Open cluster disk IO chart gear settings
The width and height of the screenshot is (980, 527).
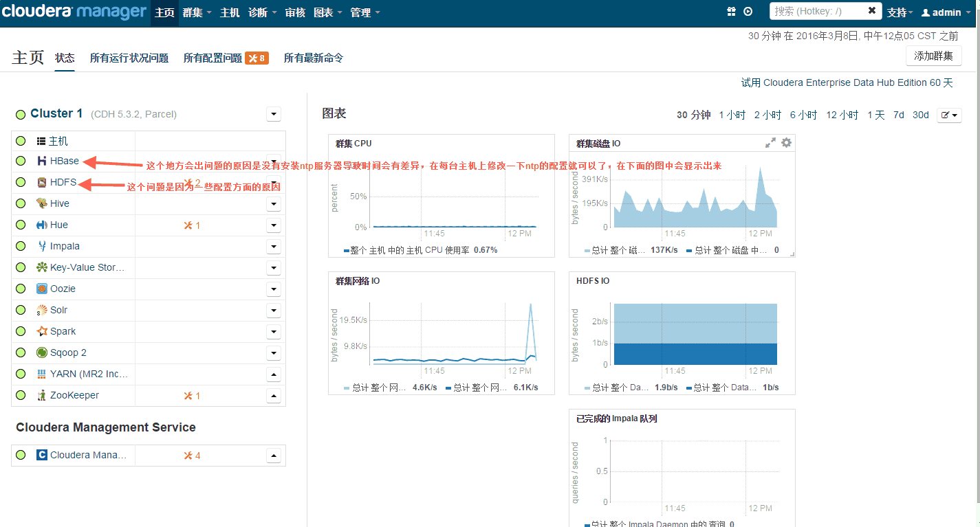point(786,143)
